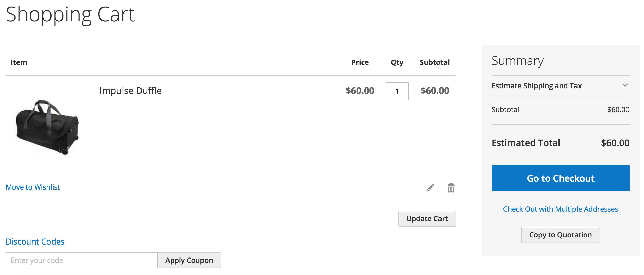Open the Impulse Duffle product image
The height and width of the screenshot is (275, 644).
tap(47, 127)
